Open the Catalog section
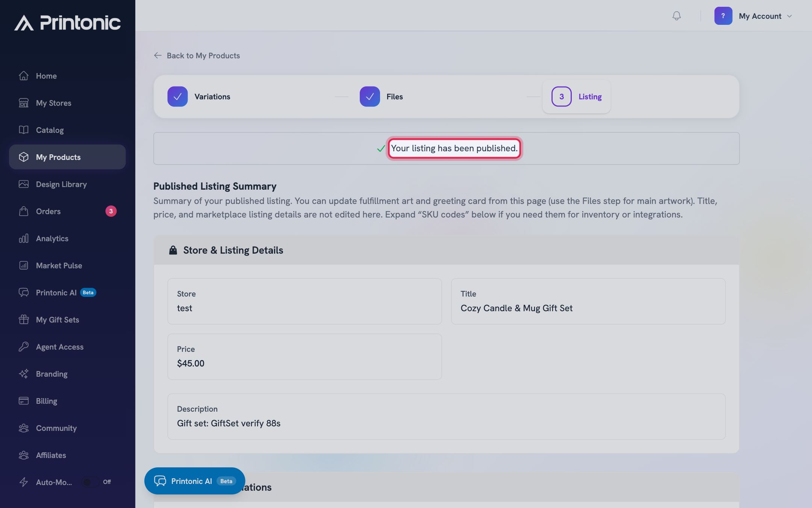Screen dimensions: 812x508 point(67,130)
